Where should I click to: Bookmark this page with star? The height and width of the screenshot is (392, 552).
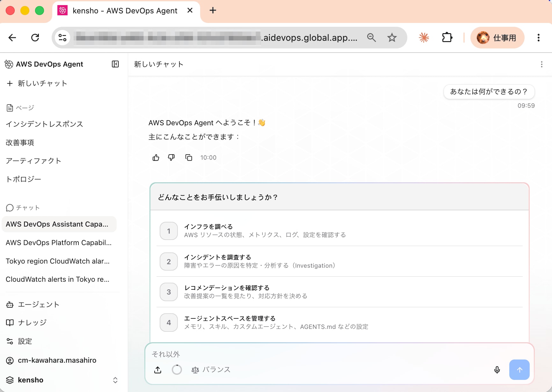click(392, 38)
